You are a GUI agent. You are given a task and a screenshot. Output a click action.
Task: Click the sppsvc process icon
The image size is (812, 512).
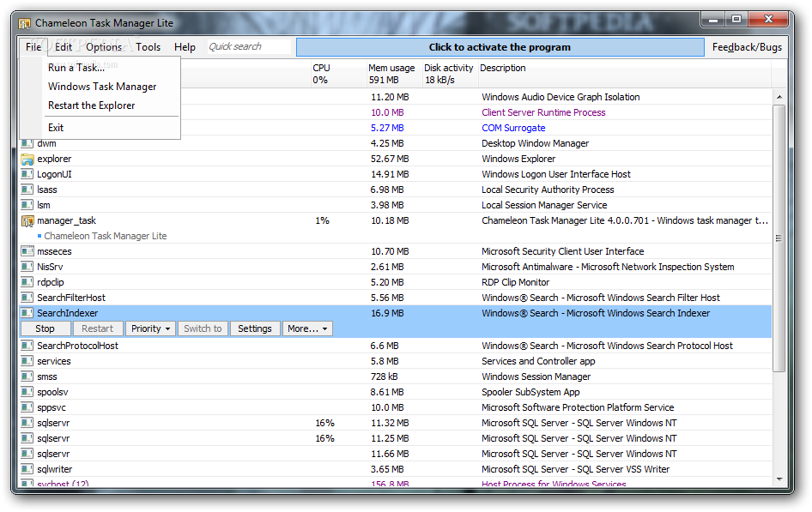tap(27, 407)
